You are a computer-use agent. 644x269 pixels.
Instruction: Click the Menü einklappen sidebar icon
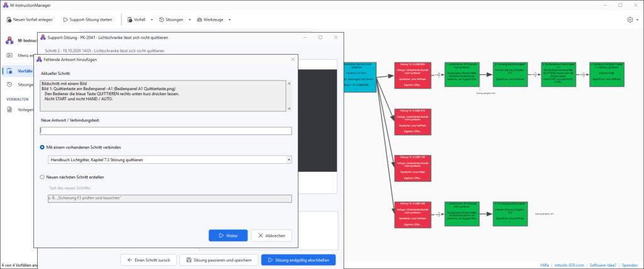pyautogui.click(x=9, y=55)
